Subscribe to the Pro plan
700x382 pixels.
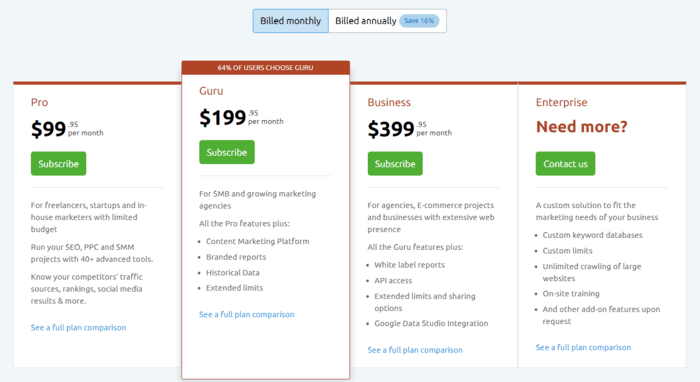coord(58,164)
